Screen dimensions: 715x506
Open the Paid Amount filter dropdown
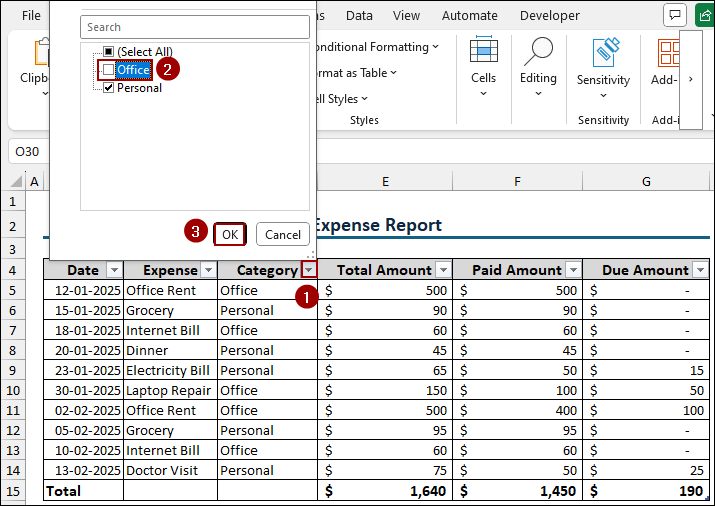click(573, 270)
